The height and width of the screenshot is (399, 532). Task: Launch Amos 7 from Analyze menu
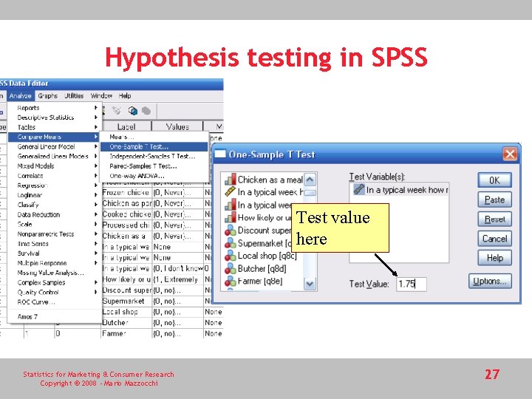[54, 317]
